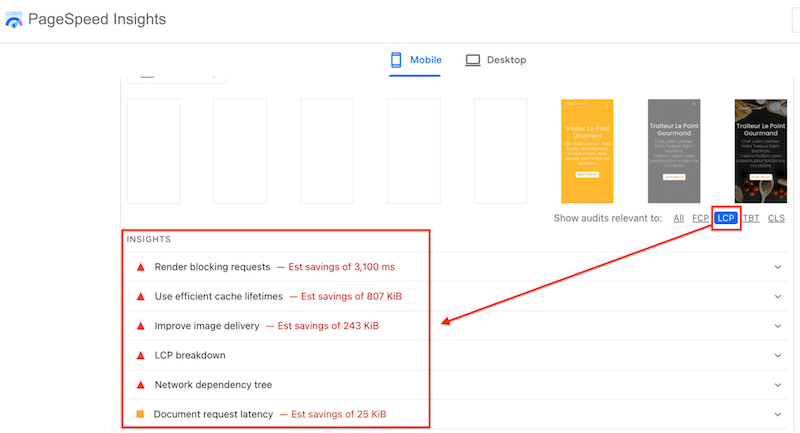This screenshot has height=433, width=800.
Task: Click red triangle beside Use efficient cache lifetimes
Action: (x=141, y=296)
